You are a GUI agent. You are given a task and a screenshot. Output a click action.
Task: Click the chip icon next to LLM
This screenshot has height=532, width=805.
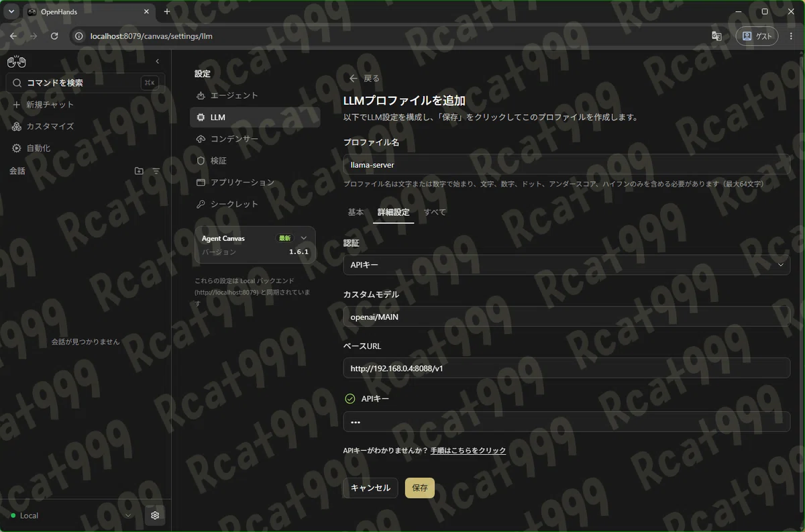201,117
